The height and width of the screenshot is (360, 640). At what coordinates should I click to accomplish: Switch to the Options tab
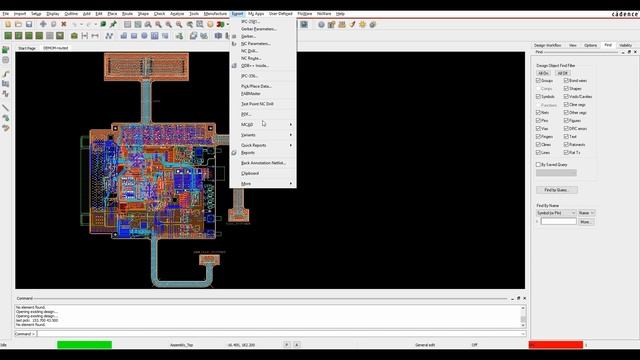click(x=590, y=45)
